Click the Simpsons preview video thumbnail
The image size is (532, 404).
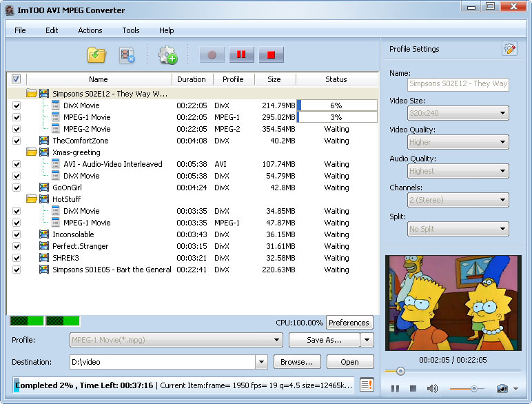coord(453,303)
